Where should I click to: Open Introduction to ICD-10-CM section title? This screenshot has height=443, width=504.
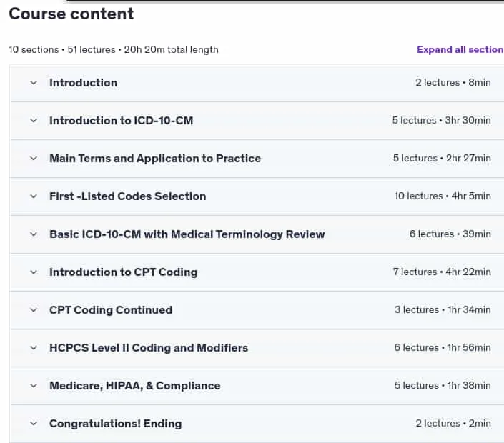[122, 121]
